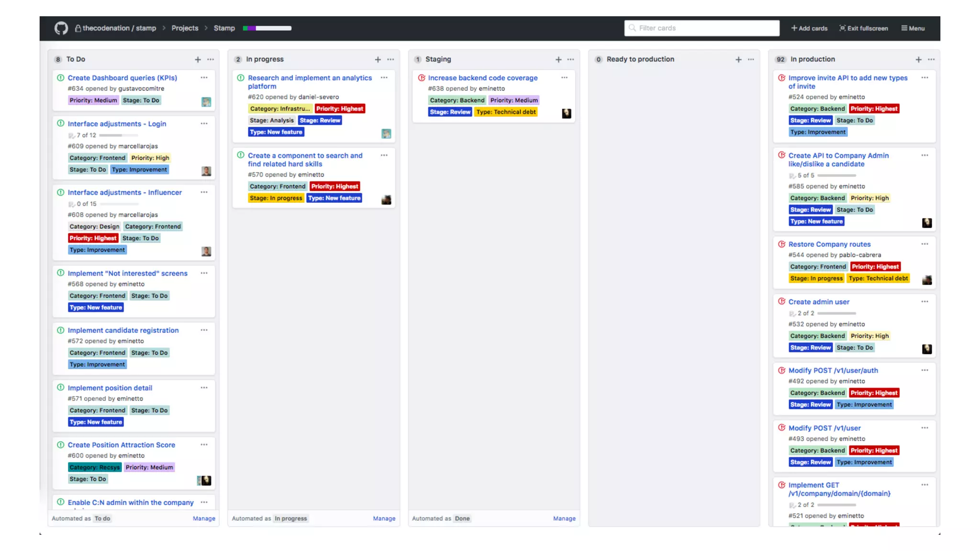Click closed issue icon on Restore Company routes

(x=781, y=244)
